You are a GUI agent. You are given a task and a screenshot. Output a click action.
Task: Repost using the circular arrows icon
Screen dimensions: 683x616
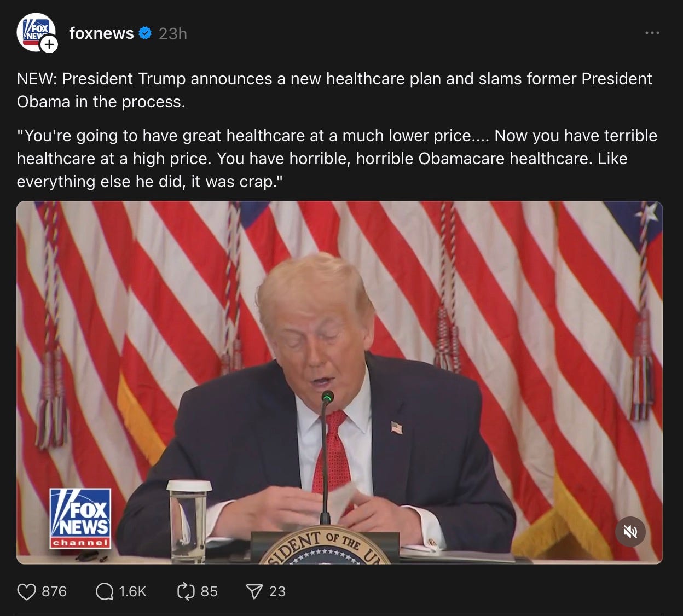[186, 591]
